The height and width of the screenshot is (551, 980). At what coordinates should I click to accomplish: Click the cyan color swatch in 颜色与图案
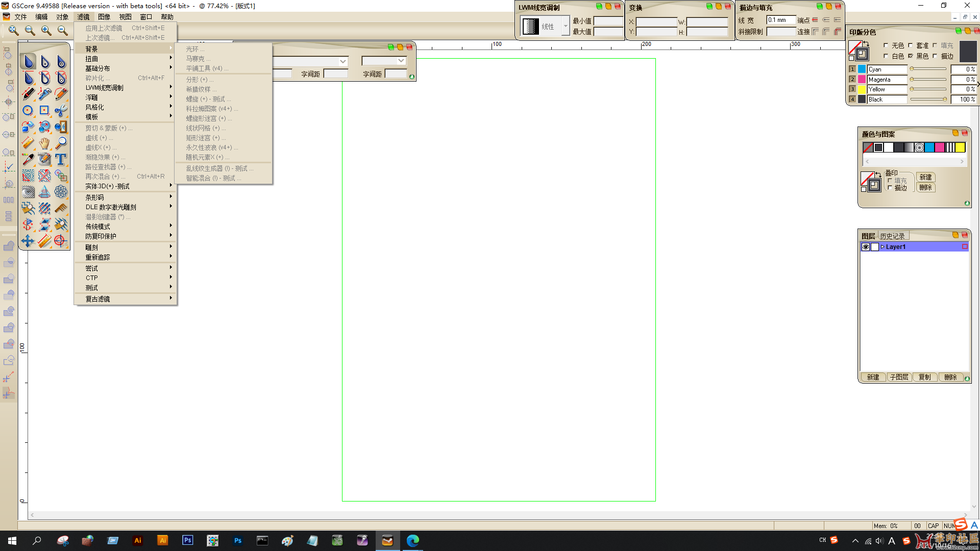(x=929, y=147)
